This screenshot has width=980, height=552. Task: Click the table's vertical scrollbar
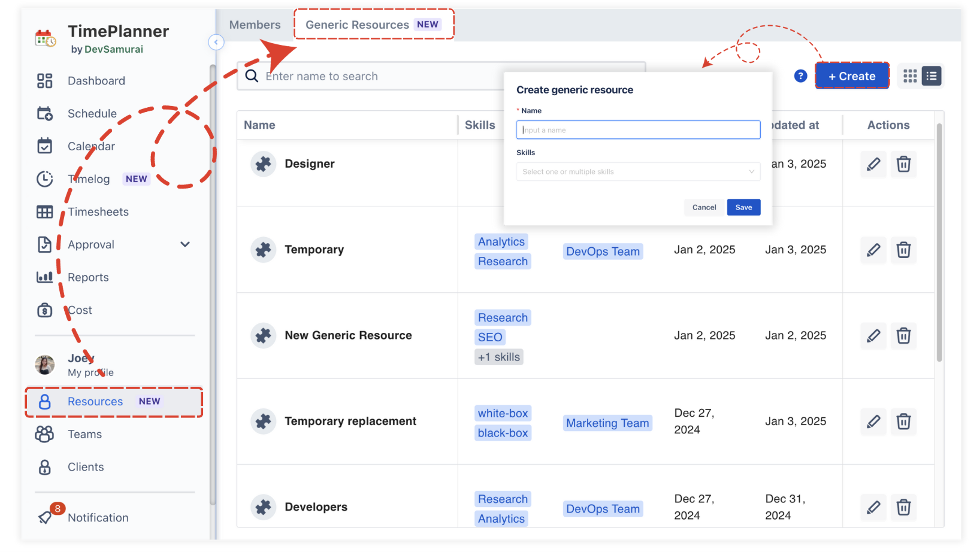(939, 239)
